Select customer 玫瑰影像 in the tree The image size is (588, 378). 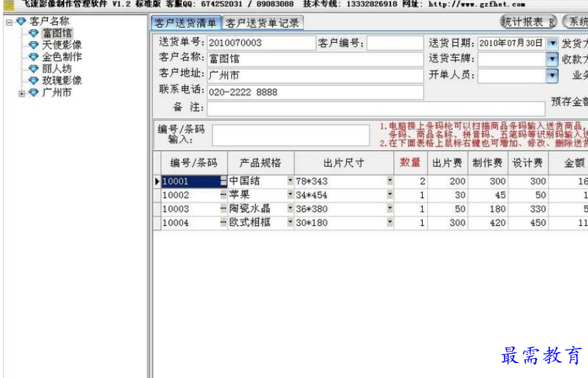coord(62,81)
